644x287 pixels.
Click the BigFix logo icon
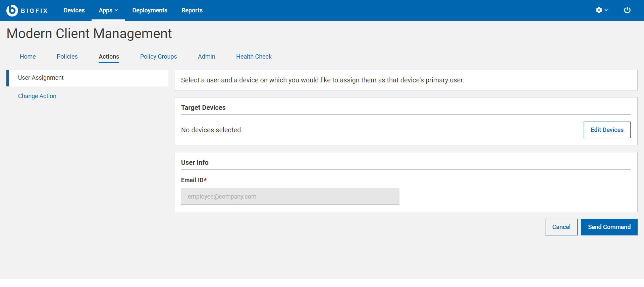12,10
